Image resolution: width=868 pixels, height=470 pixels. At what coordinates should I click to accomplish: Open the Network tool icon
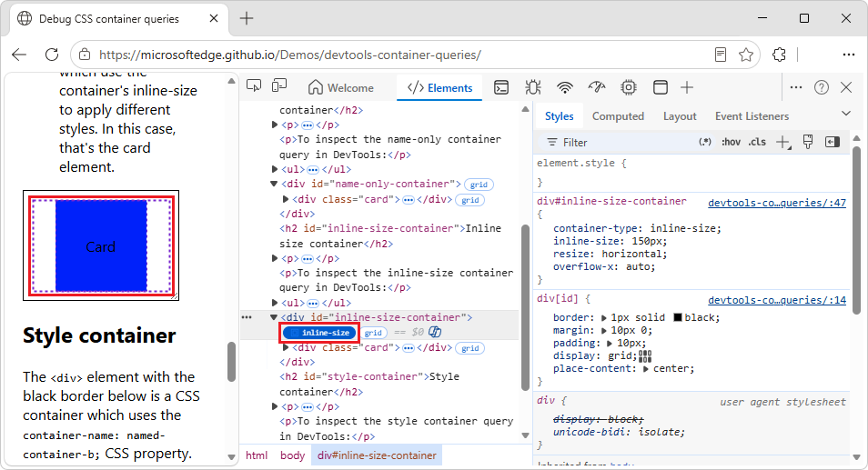pyautogui.click(x=565, y=87)
